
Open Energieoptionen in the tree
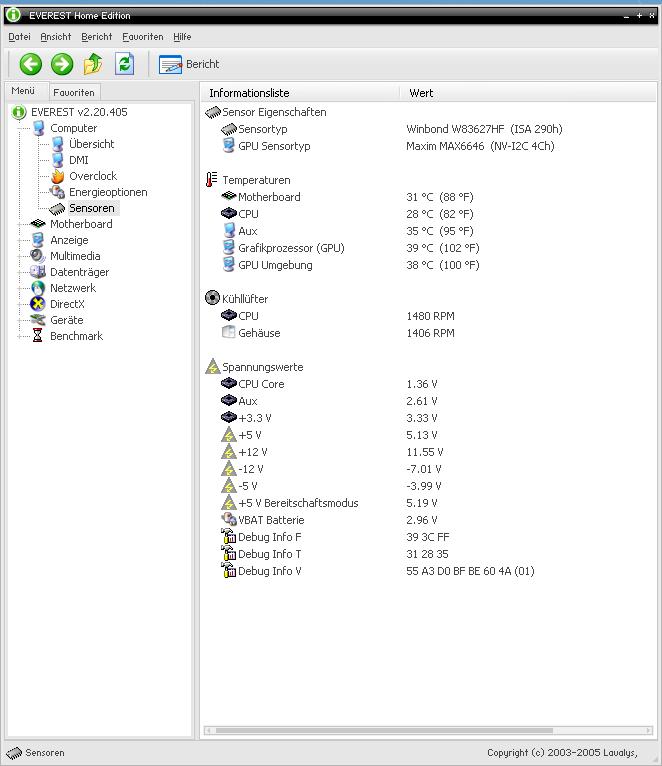coord(108,192)
